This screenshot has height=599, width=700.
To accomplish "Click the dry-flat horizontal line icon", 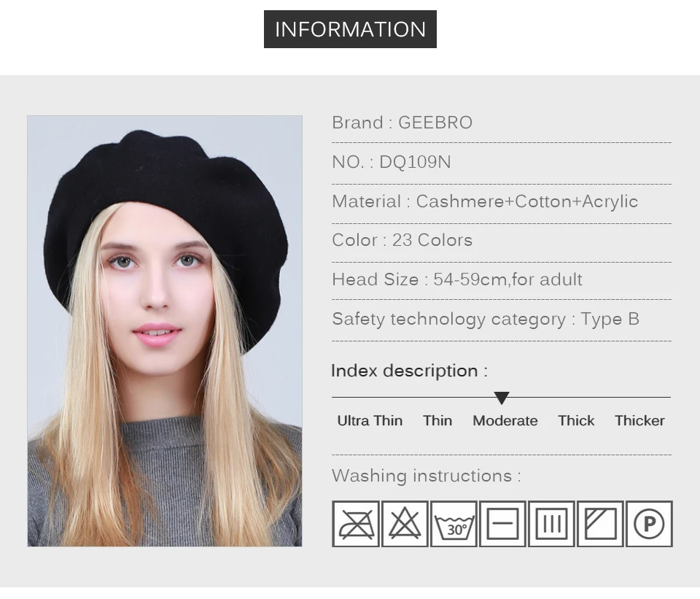I will coord(502,524).
